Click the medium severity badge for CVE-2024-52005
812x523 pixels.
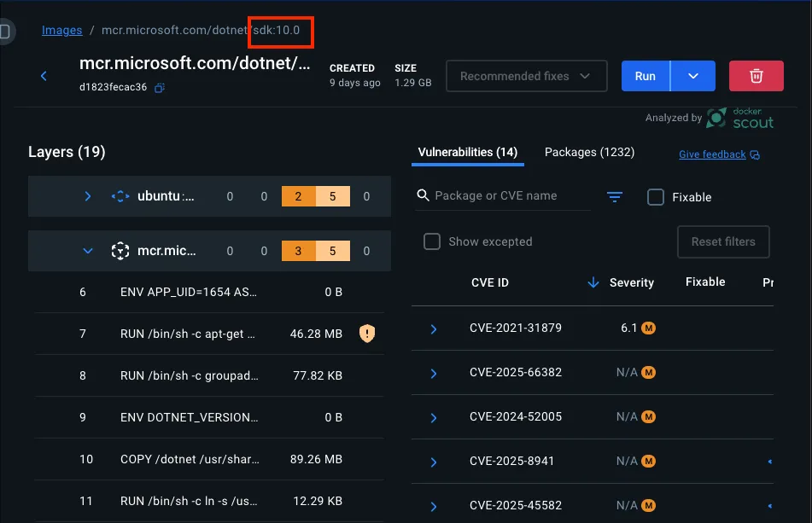click(648, 416)
